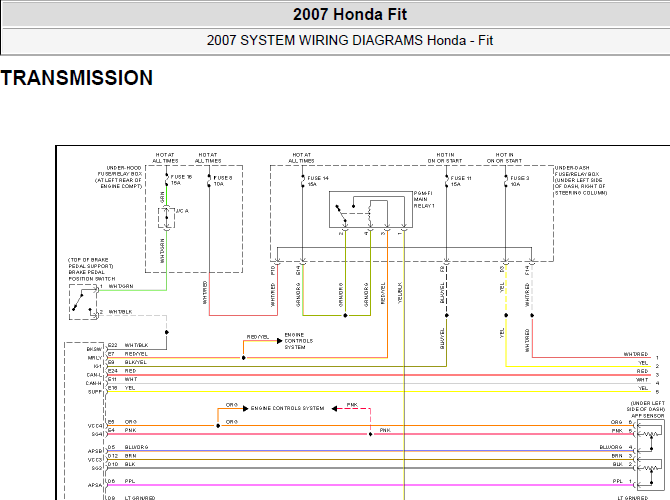670x500 pixels.
Task: Click the APSA pin name
Action: coord(95,485)
